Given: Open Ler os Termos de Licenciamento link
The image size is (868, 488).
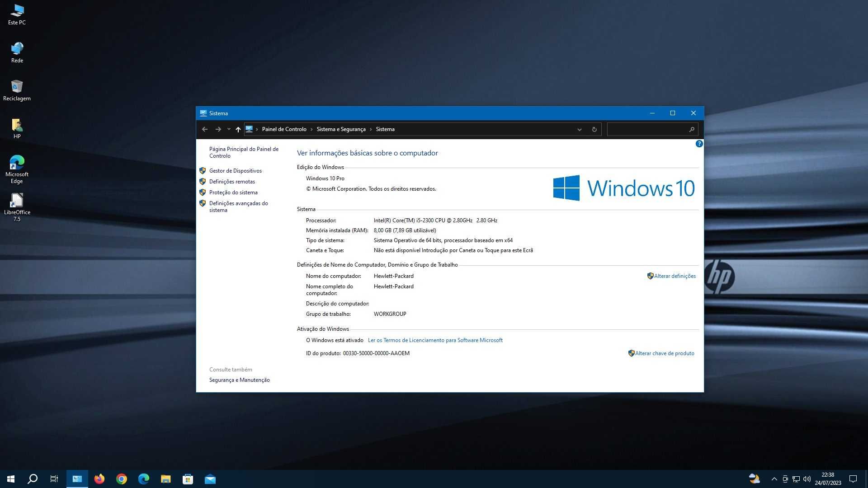Looking at the screenshot, I should tap(435, 340).
